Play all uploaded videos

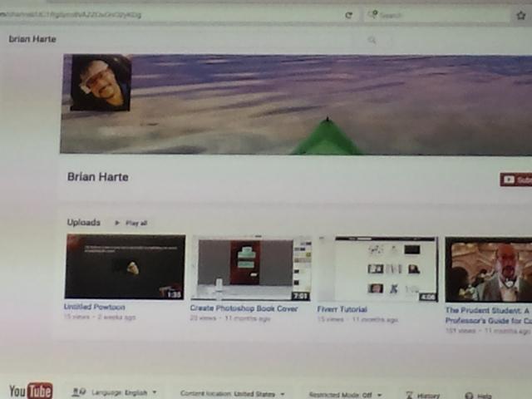pyautogui.click(x=131, y=223)
